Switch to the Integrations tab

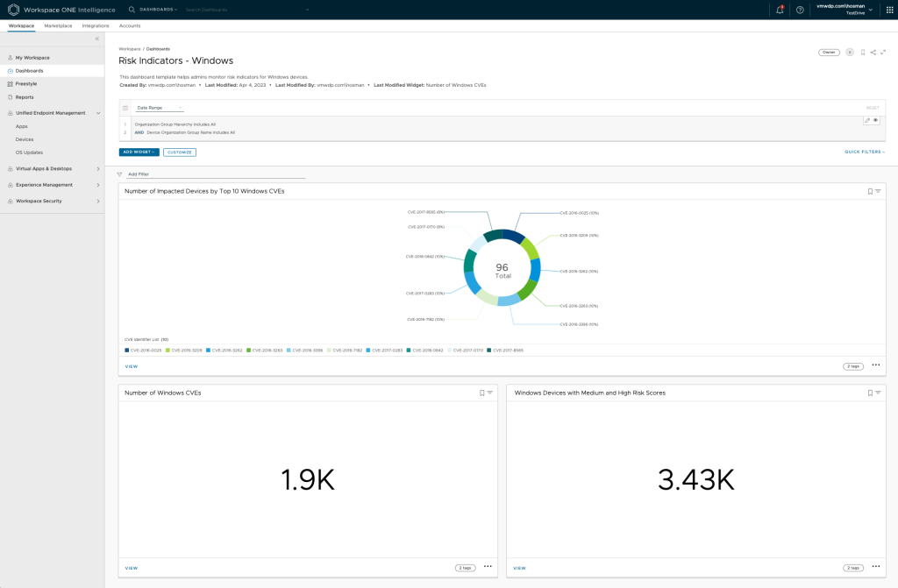pos(96,26)
